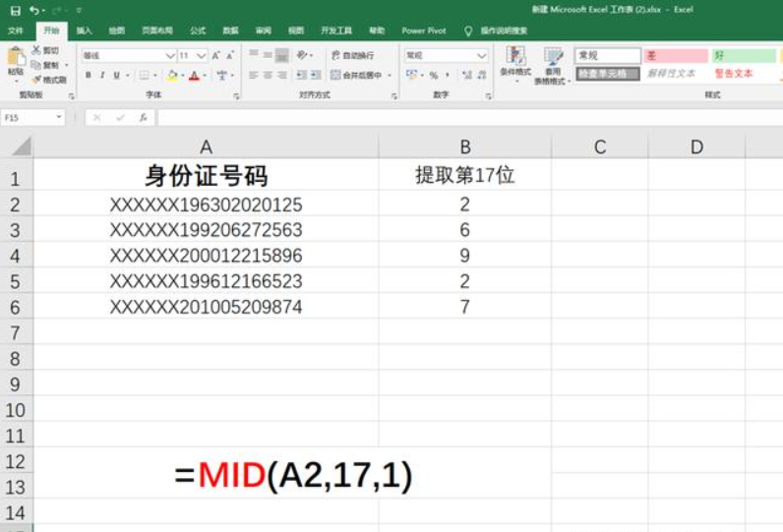The width and height of the screenshot is (783, 532).
Task: Click the Decrease Decimal icon
Action: pyautogui.click(x=482, y=75)
